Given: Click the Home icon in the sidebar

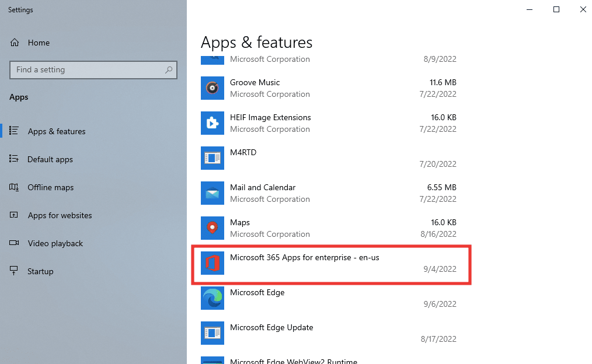Looking at the screenshot, I should 13,43.
